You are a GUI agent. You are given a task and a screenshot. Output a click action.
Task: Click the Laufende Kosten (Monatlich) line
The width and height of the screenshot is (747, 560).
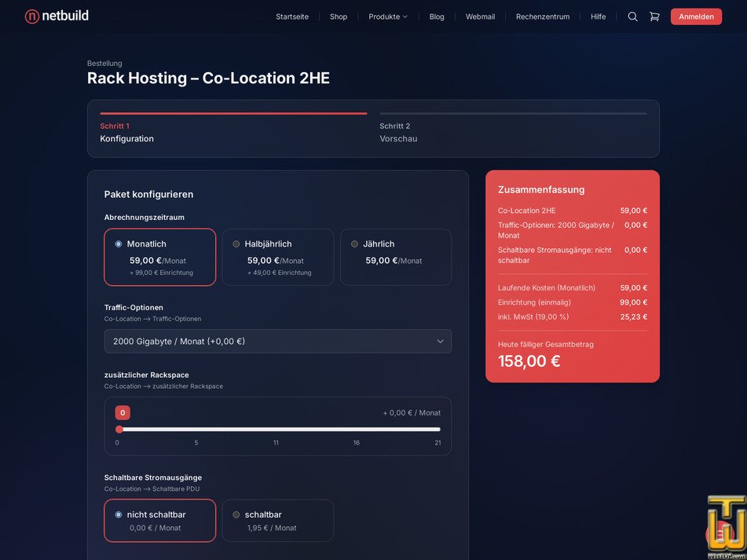(573, 288)
